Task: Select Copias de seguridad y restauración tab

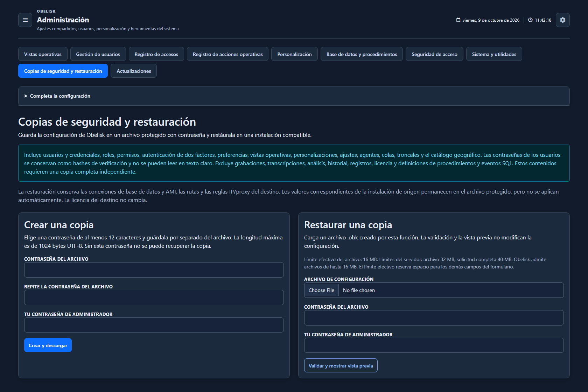Action: tap(63, 71)
